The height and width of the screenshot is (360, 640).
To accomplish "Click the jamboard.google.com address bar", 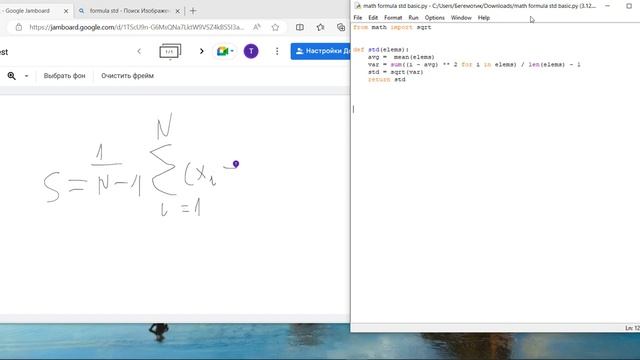I will 137,27.
